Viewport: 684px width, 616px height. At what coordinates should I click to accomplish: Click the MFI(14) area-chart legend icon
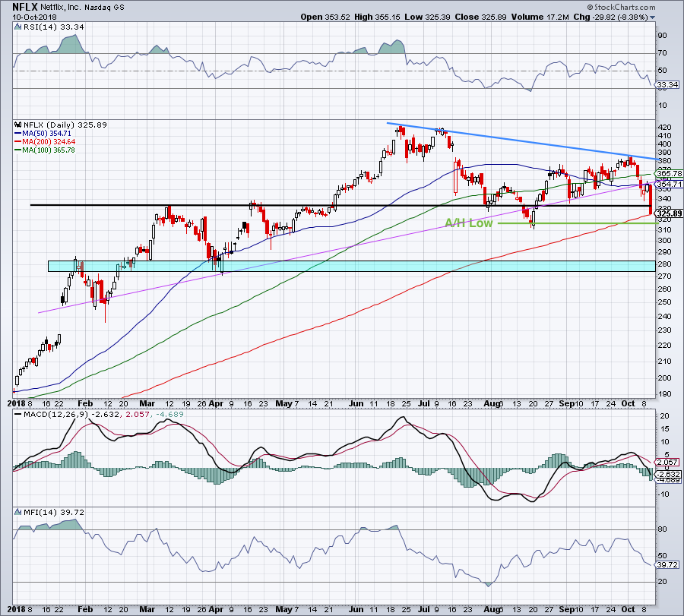(x=18, y=512)
